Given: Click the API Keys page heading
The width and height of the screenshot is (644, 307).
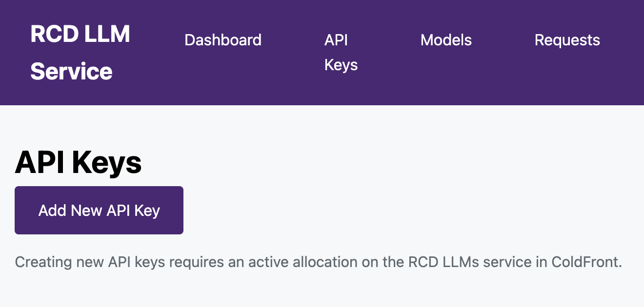Looking at the screenshot, I should click(x=78, y=163).
